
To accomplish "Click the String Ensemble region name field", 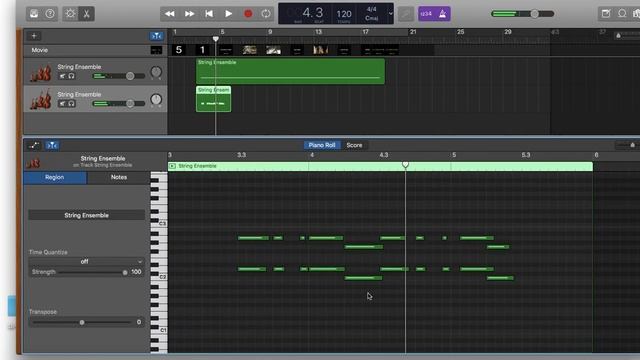I will point(87,215).
